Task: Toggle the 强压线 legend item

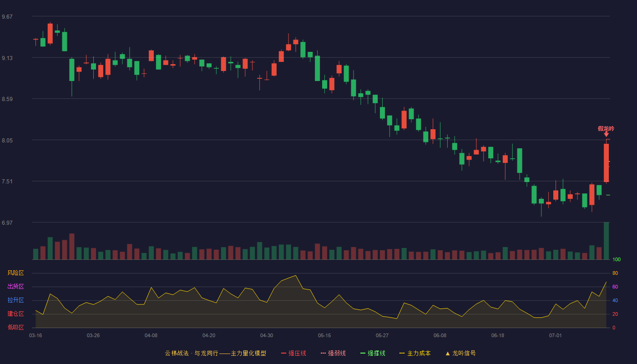Action: click(x=293, y=353)
